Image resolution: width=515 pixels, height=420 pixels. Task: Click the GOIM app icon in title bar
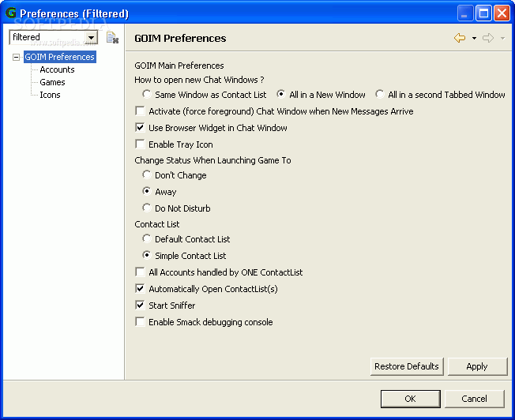point(11,13)
